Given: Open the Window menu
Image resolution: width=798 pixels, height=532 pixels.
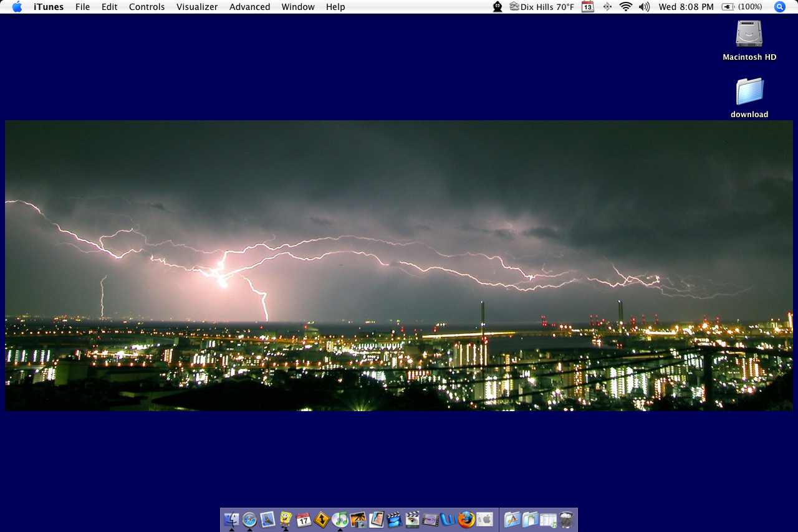Looking at the screenshot, I should tap(298, 7).
